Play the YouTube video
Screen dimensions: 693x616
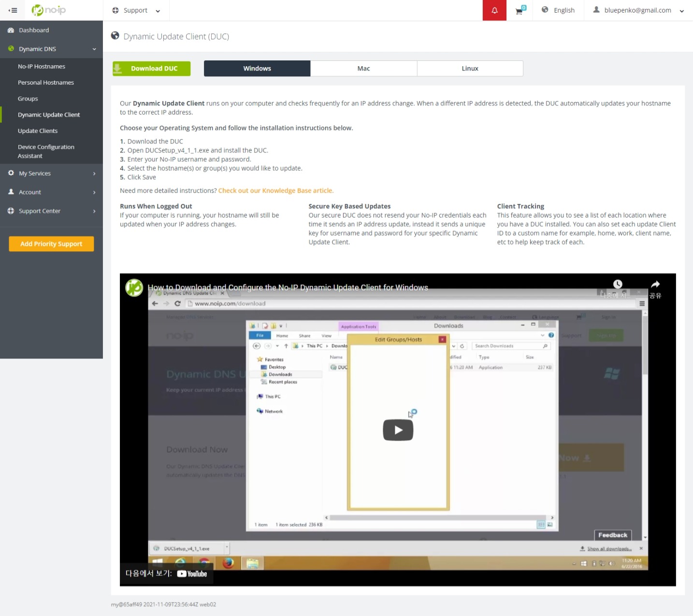(398, 430)
